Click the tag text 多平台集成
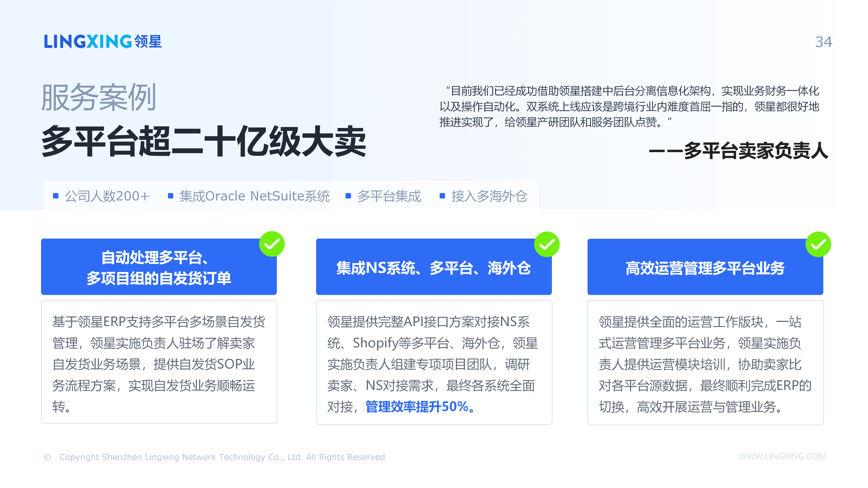This screenshot has width=868, height=488. coord(389,196)
